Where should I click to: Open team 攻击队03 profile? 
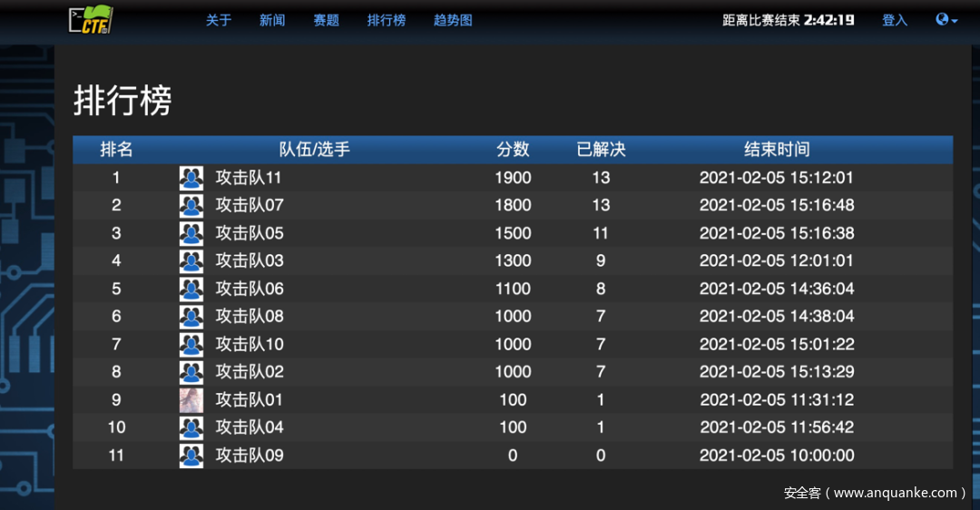[x=250, y=260]
